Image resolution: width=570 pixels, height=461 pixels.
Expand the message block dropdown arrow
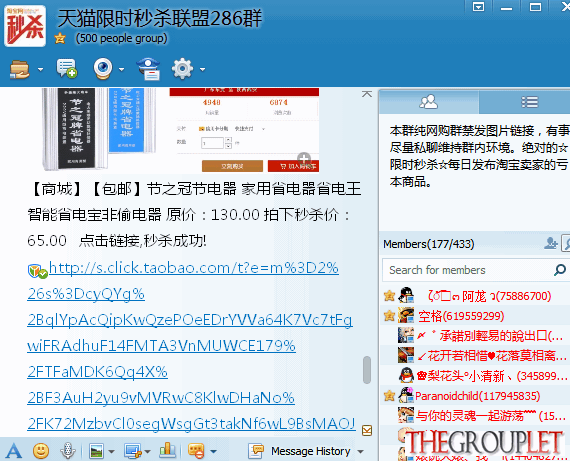click(213, 452)
